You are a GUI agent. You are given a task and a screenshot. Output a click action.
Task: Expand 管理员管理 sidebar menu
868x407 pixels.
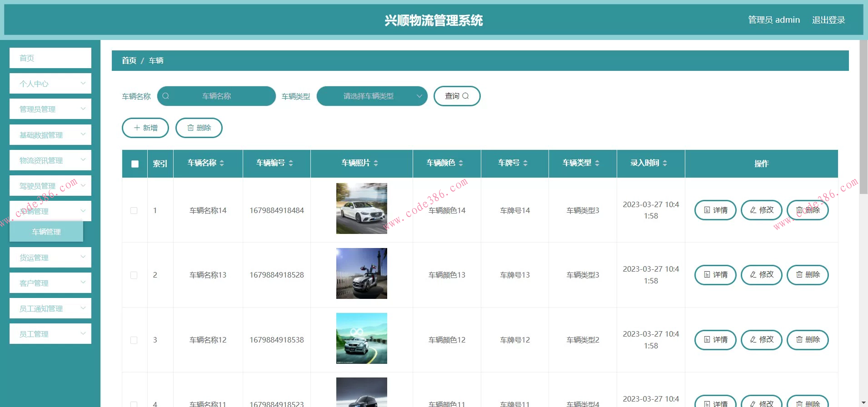[50, 109]
